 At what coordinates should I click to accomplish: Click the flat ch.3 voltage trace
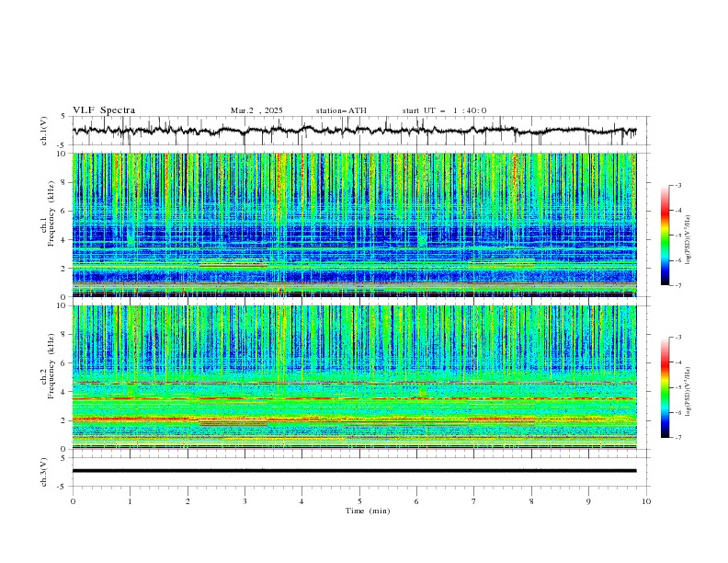tap(354, 471)
